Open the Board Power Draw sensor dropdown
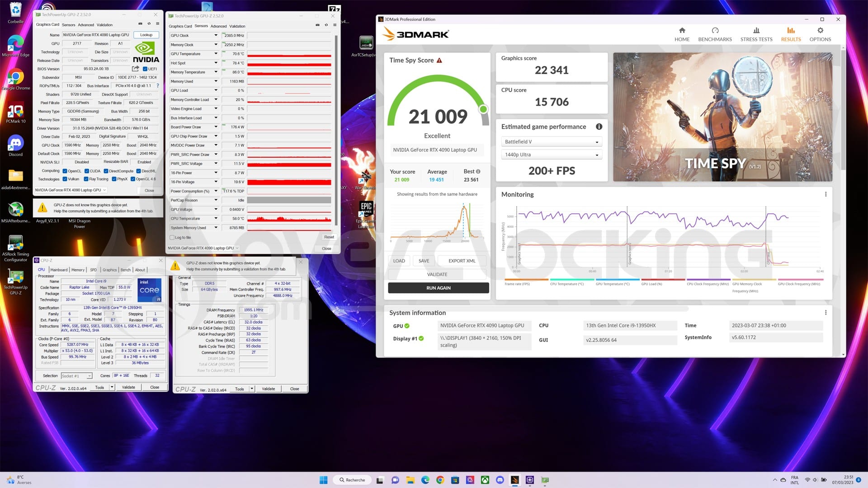Viewport: 868px width, 488px height. 216,127
